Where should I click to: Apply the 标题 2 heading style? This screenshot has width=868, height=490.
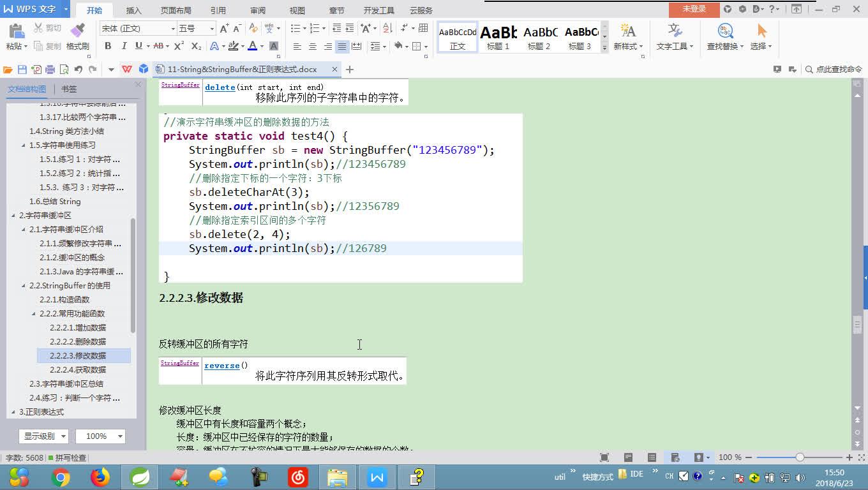(x=539, y=38)
